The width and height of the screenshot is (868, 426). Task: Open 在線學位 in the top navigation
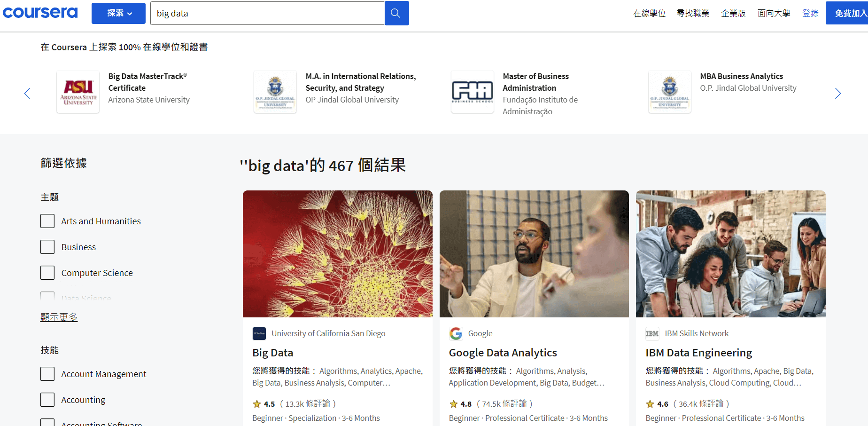point(650,13)
